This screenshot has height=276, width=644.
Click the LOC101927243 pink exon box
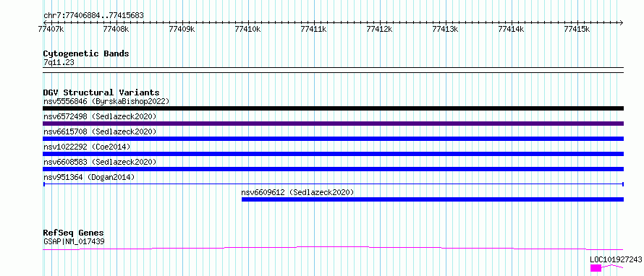pyautogui.click(x=596, y=268)
